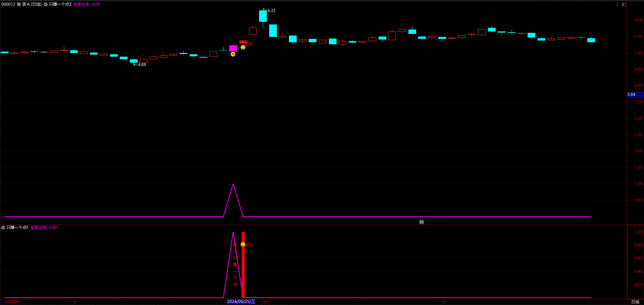This screenshot has height=305, width=644.
Task: Click the 2024年 axis label
Action: click(11, 302)
